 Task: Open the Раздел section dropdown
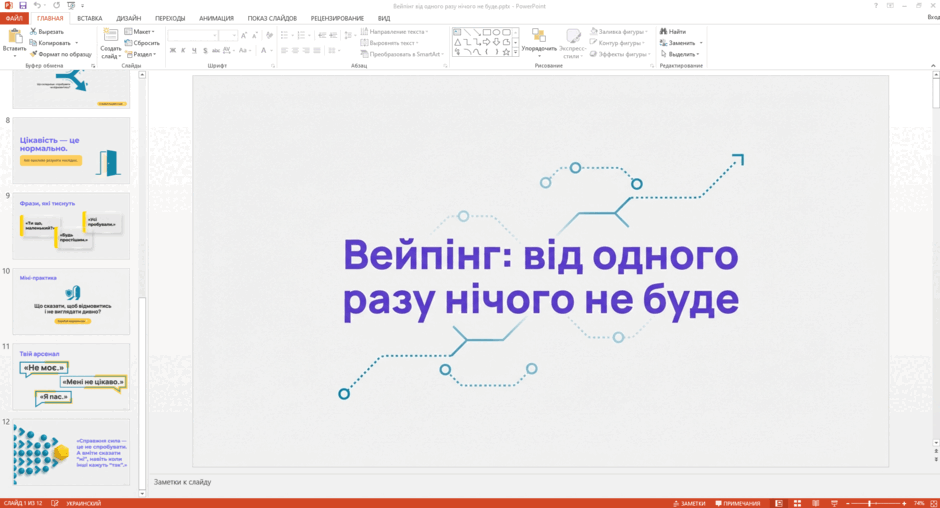click(140, 54)
